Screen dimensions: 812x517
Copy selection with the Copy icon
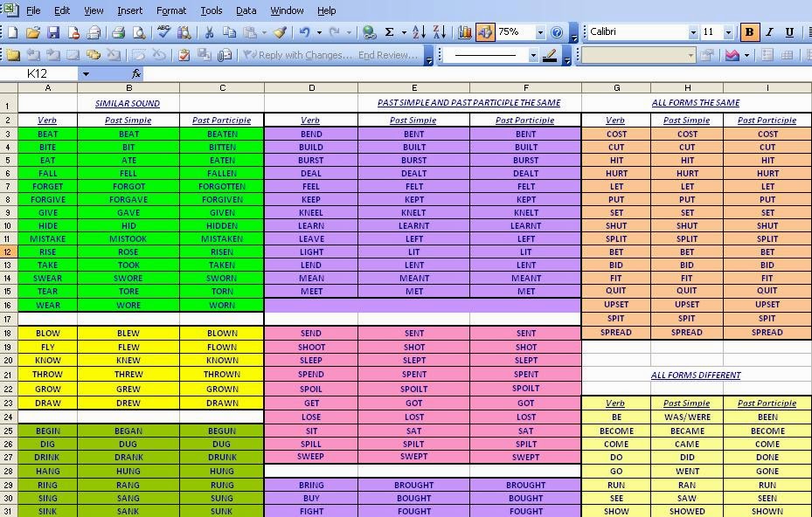(x=229, y=32)
